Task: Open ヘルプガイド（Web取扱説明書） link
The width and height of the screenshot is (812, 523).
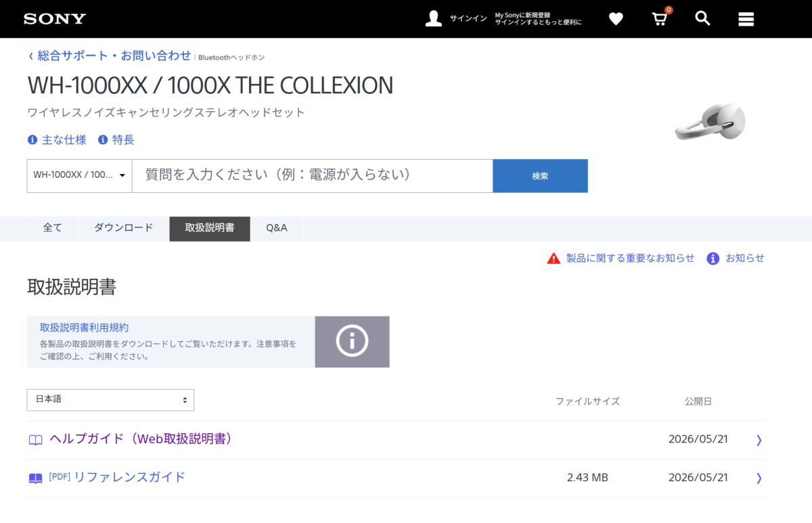Action: (142, 439)
